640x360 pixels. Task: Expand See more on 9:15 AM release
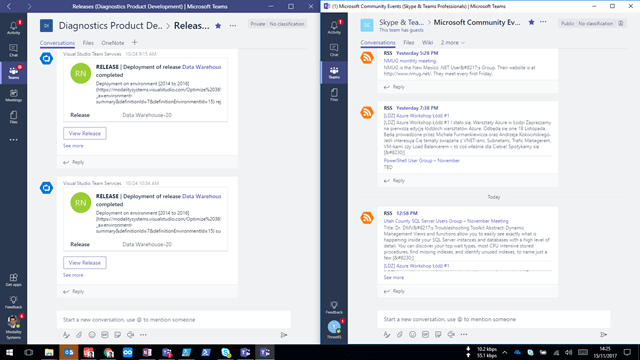coord(73,146)
